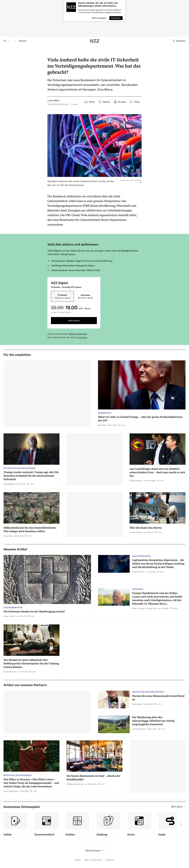Open Über die Kunst des Alterns article

(145, 528)
